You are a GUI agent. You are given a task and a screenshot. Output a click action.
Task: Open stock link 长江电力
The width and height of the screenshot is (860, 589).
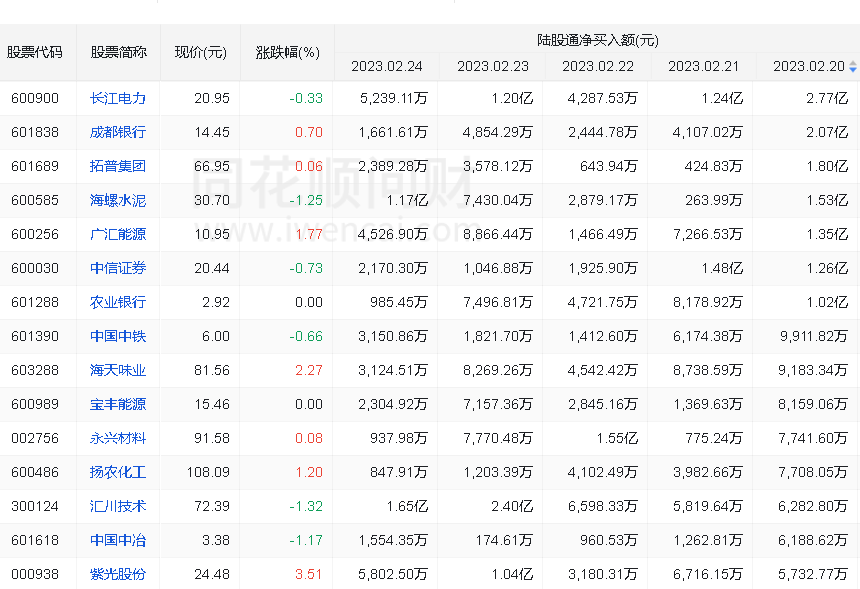118,98
